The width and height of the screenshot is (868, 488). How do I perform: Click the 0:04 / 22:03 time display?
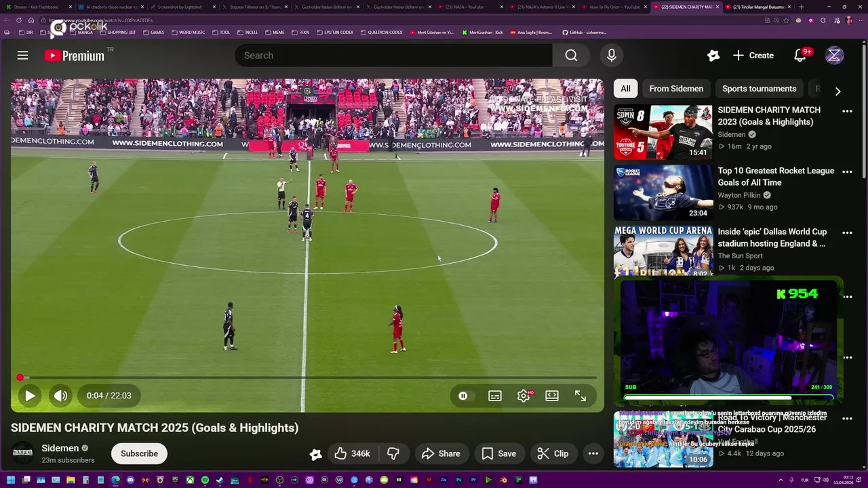coord(108,396)
